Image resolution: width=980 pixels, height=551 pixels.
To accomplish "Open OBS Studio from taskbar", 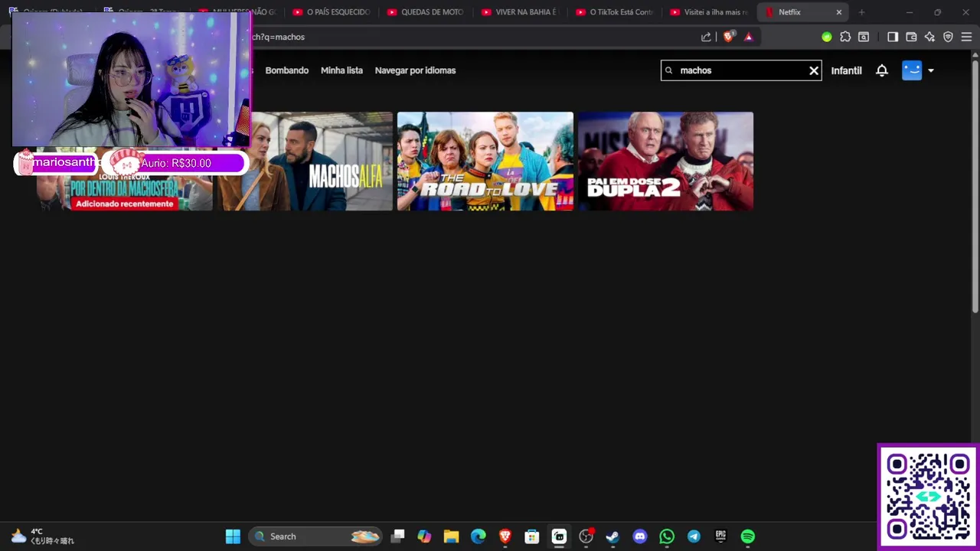I will 586,536.
